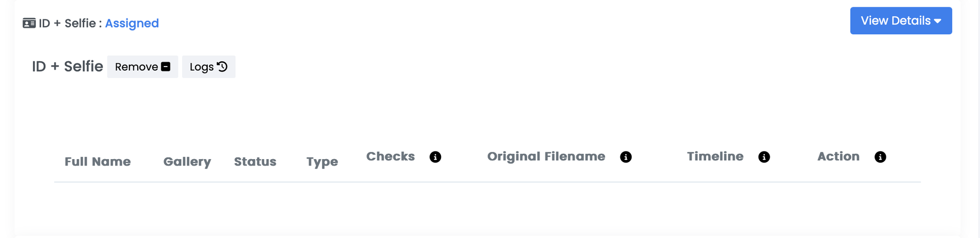Click the Checks column header text
The image size is (980, 238).
pos(391,156)
